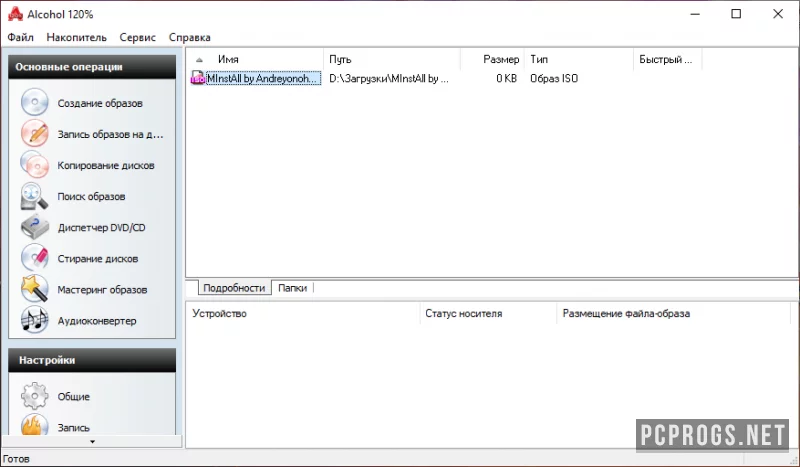Open the Накопитель menu
The image size is (800, 467).
point(77,37)
